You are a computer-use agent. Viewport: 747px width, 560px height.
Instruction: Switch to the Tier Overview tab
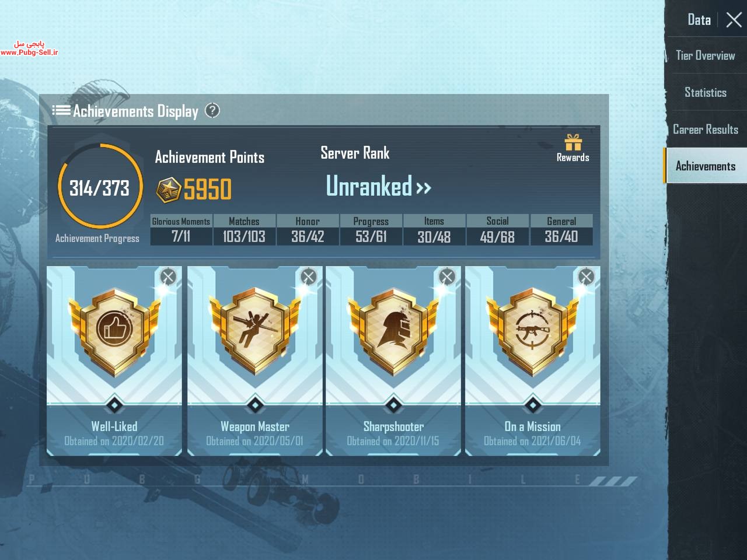click(x=706, y=55)
